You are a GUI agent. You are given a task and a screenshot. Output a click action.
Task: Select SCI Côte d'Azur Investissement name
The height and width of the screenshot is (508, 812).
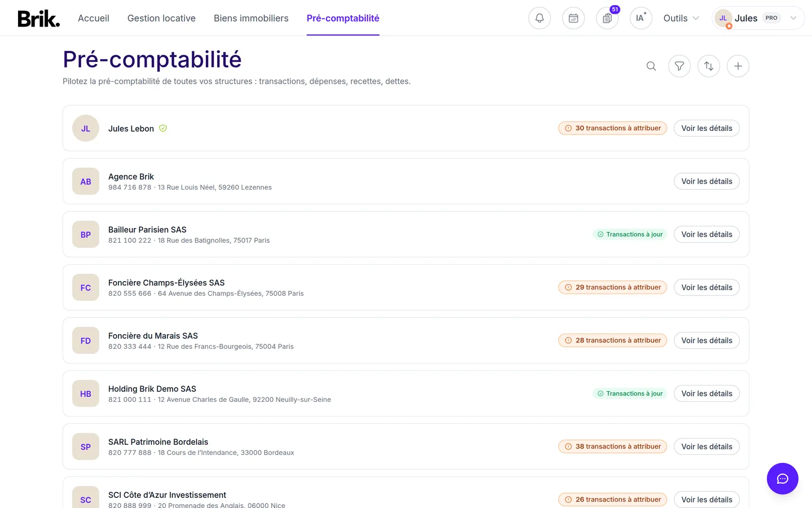pos(167,495)
